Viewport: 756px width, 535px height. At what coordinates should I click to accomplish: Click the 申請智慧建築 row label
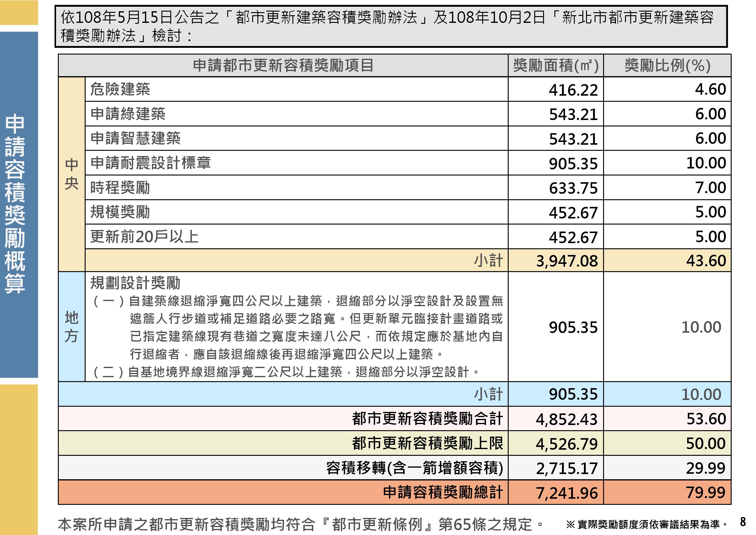(135, 138)
